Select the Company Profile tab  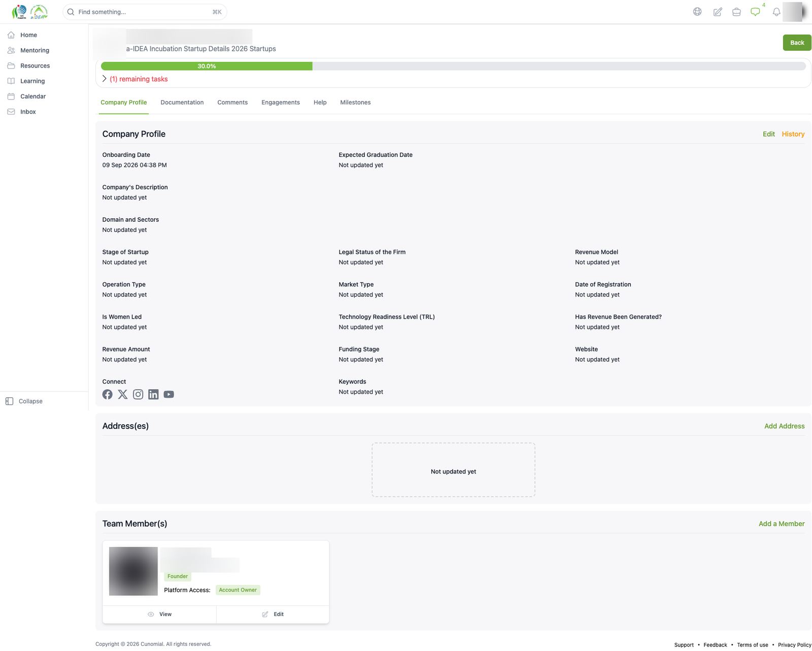click(124, 102)
